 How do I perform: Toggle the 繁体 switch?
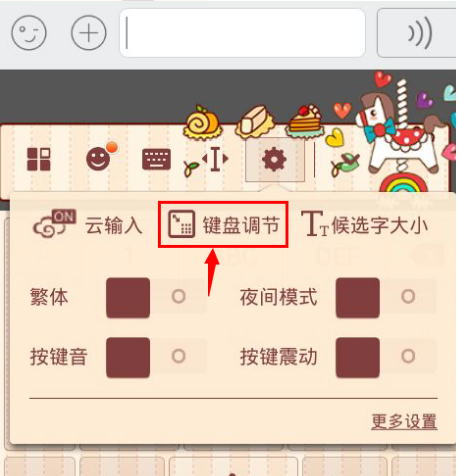click(155, 297)
